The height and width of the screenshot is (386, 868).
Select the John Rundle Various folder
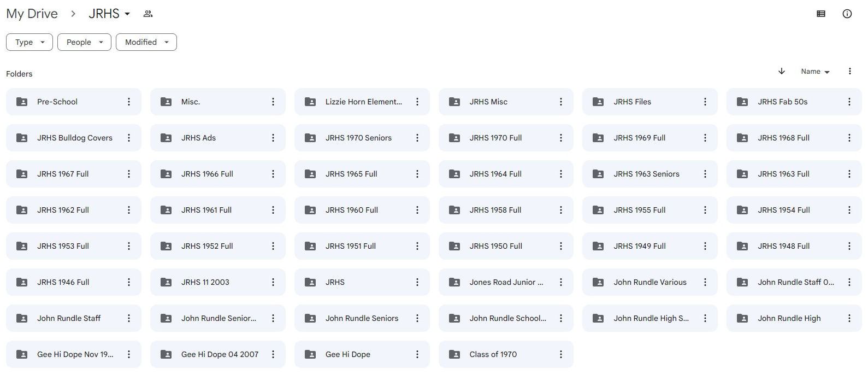[x=649, y=282]
